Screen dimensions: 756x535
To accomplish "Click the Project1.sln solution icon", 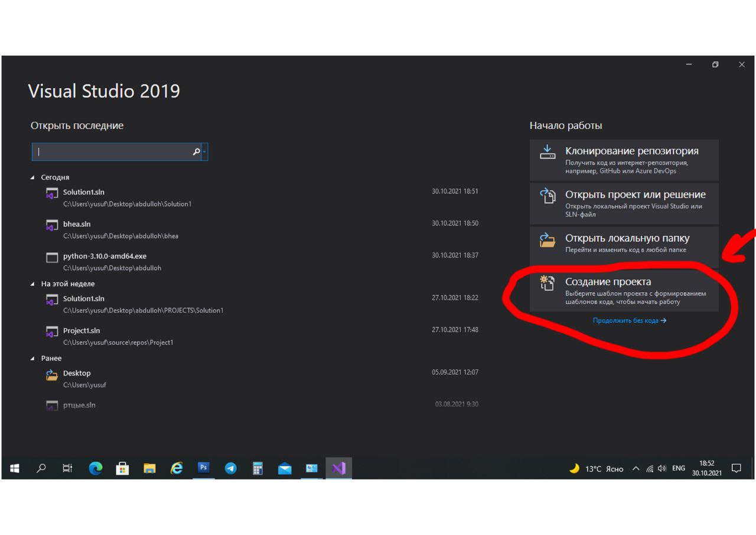I will 52,332.
